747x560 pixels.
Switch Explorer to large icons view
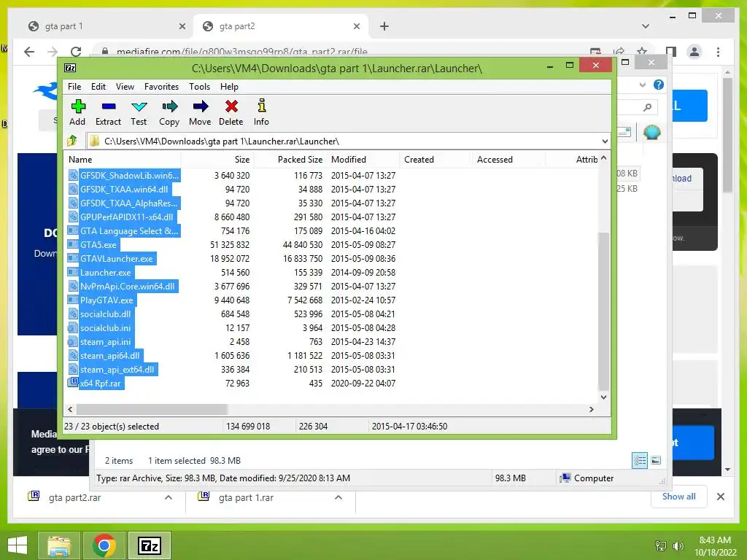(x=656, y=460)
